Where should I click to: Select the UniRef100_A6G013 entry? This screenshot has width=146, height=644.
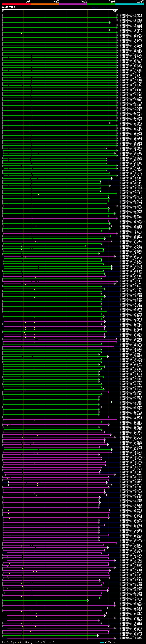click(131, 25)
